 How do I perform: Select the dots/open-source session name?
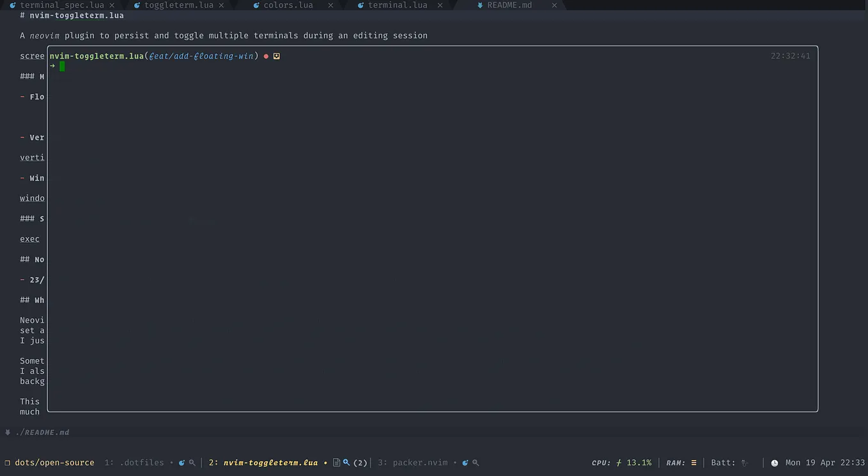point(54,462)
